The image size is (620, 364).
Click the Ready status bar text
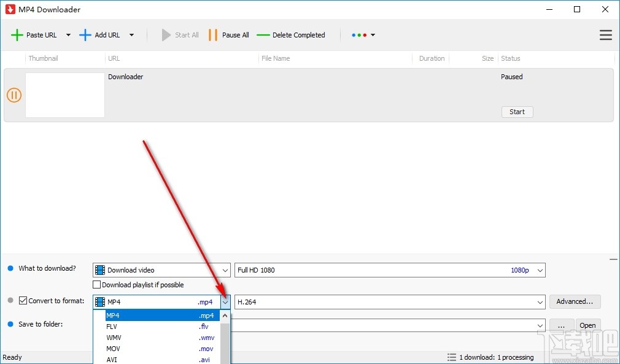click(12, 357)
